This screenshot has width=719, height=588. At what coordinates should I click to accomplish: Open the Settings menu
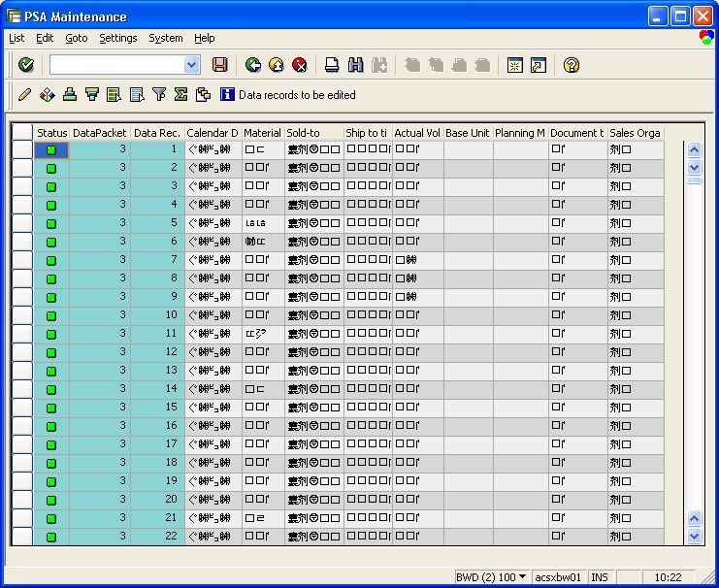pos(117,38)
